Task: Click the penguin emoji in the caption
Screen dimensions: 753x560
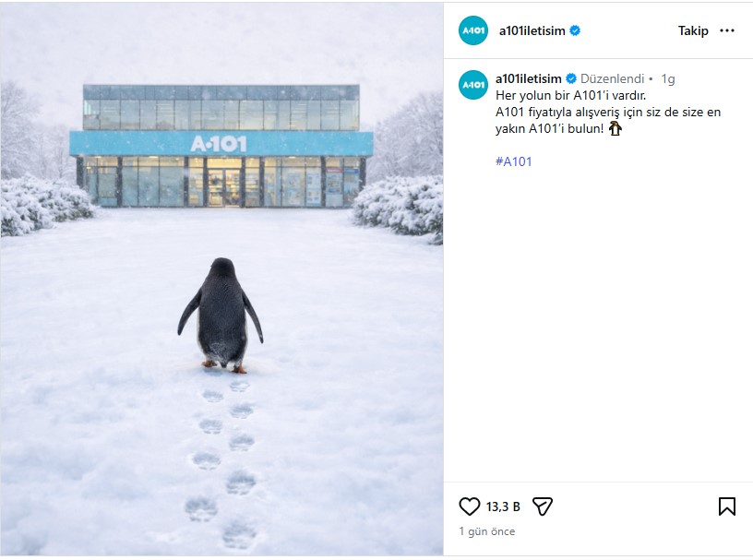Action: pos(616,128)
